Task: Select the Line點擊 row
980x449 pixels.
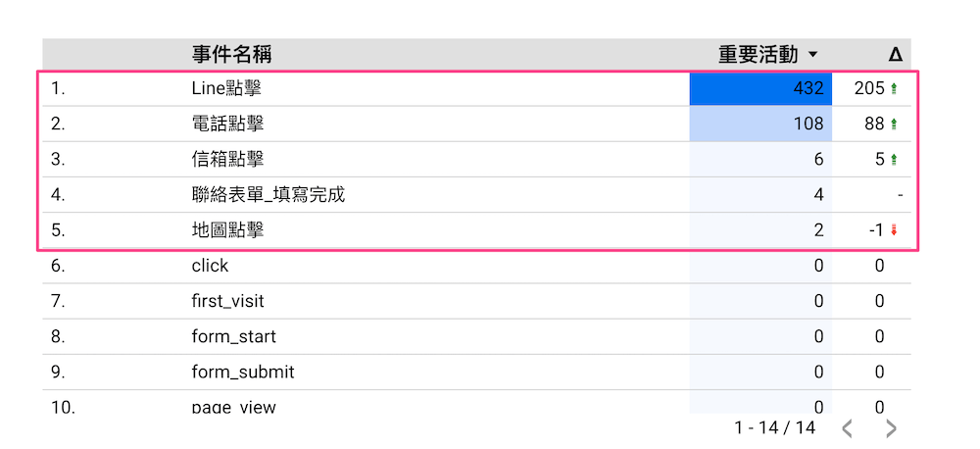Action: [226, 88]
